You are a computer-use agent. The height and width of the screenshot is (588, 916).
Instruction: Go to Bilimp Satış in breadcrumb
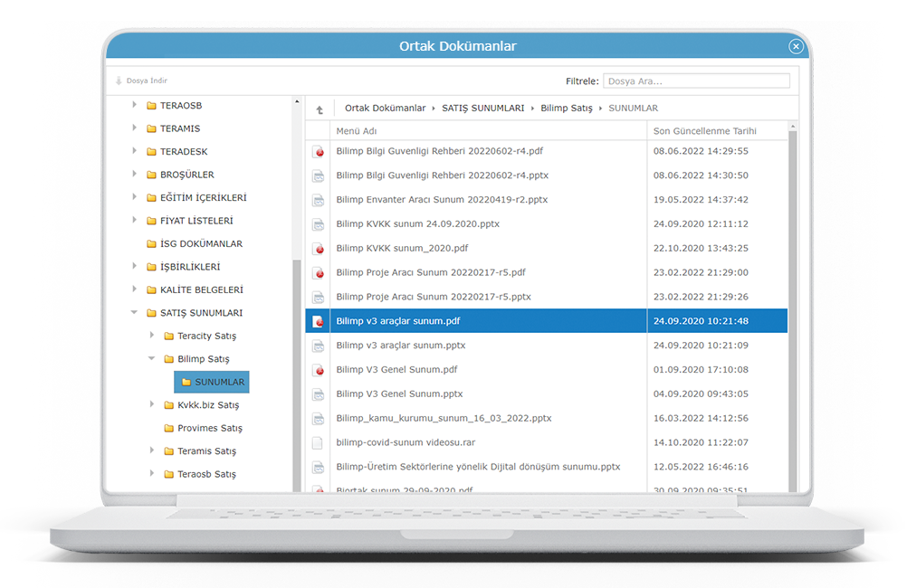[566, 108]
